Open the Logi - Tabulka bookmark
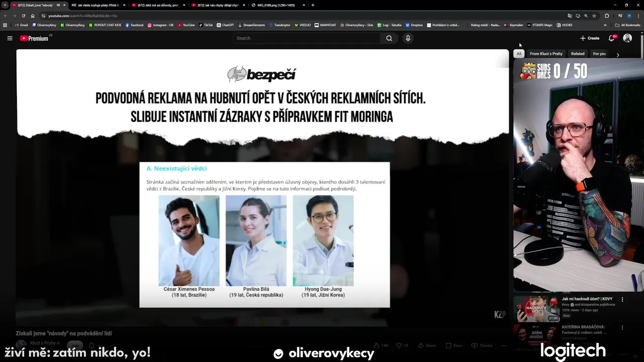Image resolution: width=644 pixels, height=362 pixels. [389, 25]
